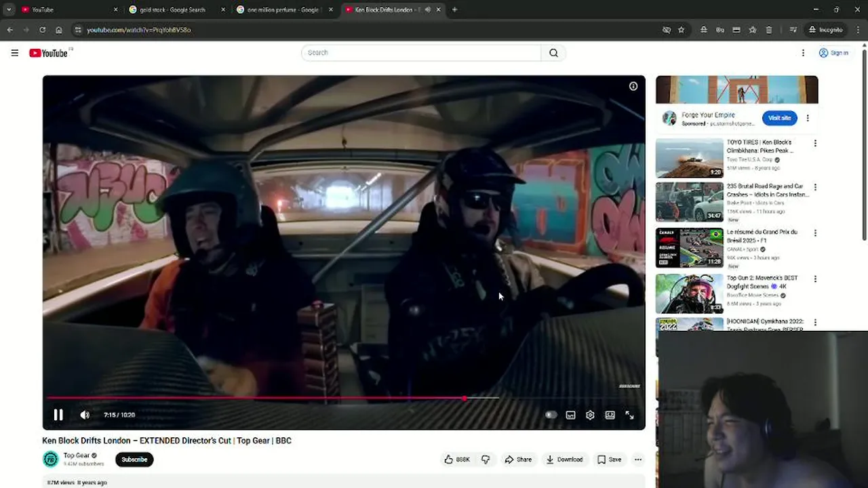The height and width of the screenshot is (488, 868).
Task: Open subtitles/captions button in player
Action: coord(570,415)
